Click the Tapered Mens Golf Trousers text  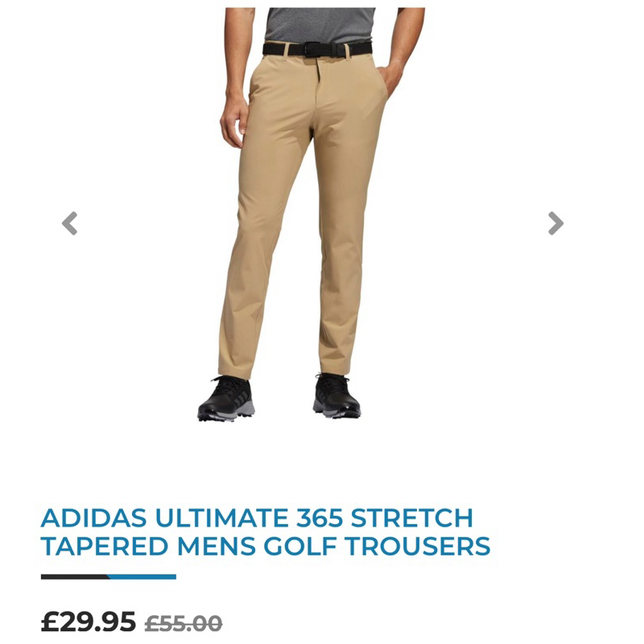pos(266,547)
